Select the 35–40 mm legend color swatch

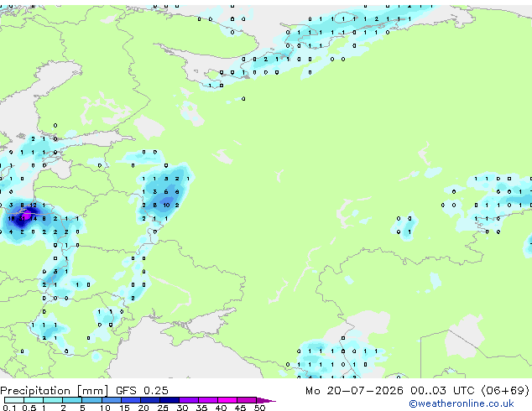point(208,400)
